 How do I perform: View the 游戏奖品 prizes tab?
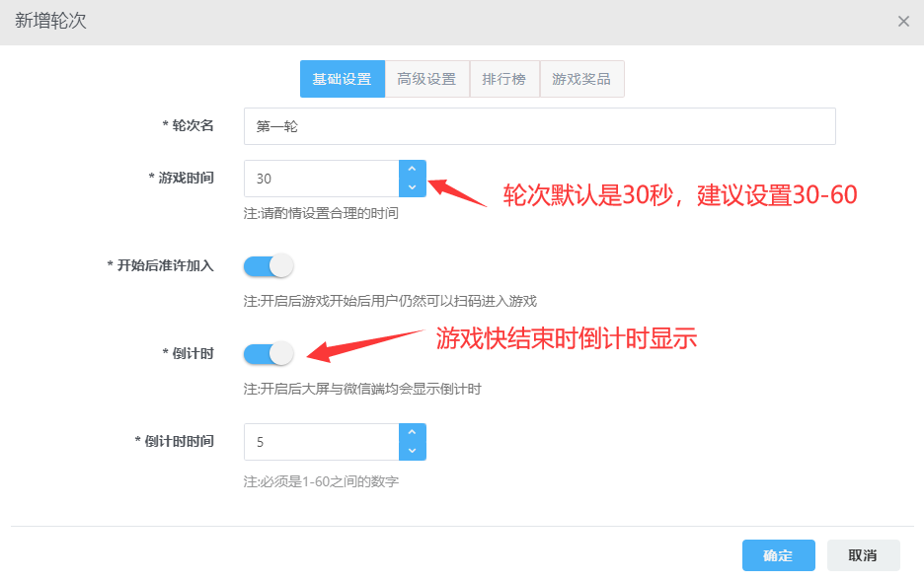[581, 78]
